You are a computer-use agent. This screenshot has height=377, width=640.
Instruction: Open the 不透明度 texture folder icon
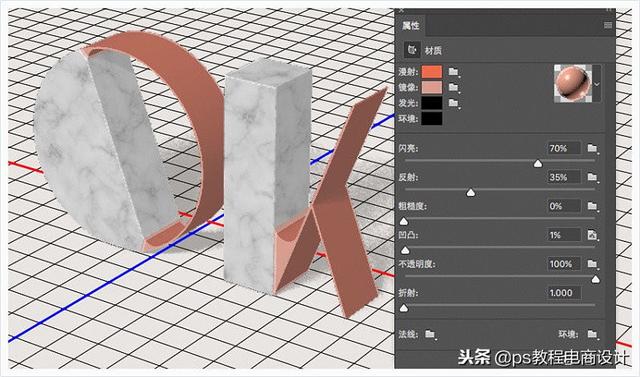coord(593,264)
